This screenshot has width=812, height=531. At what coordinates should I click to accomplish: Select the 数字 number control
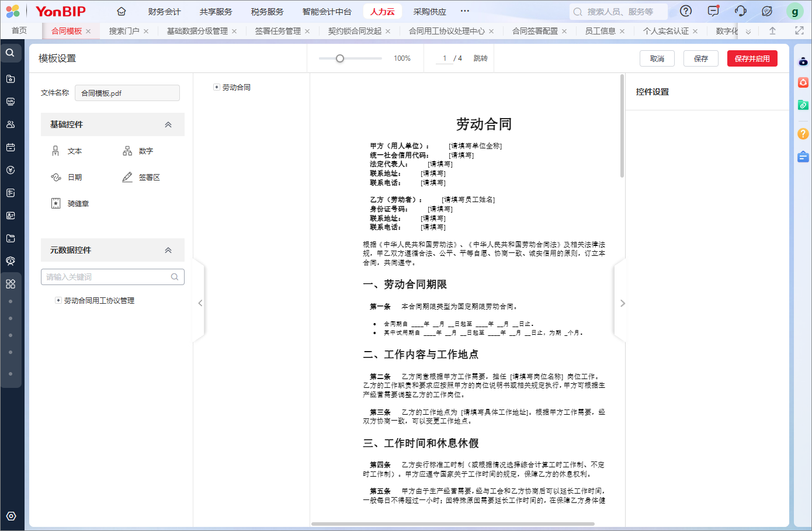coord(138,151)
